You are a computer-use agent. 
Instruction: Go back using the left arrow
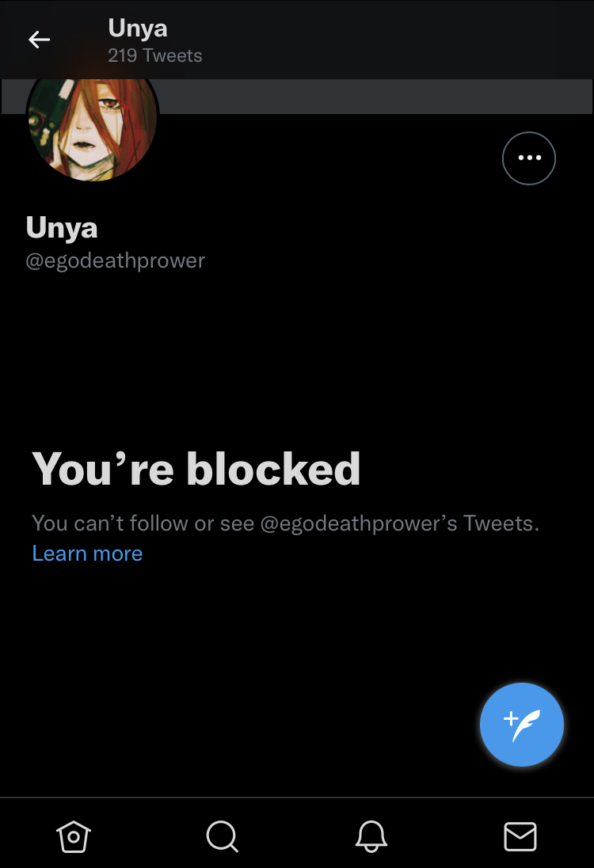tap(40, 40)
